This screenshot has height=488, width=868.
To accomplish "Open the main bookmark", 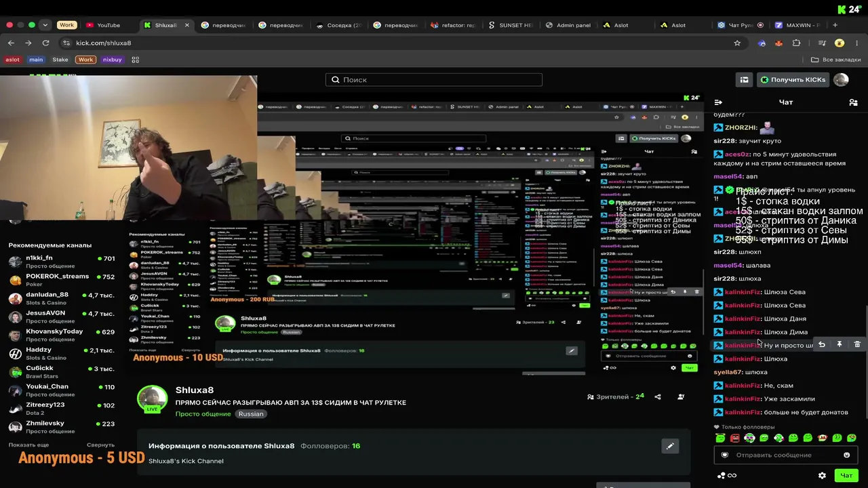I will click(36, 60).
